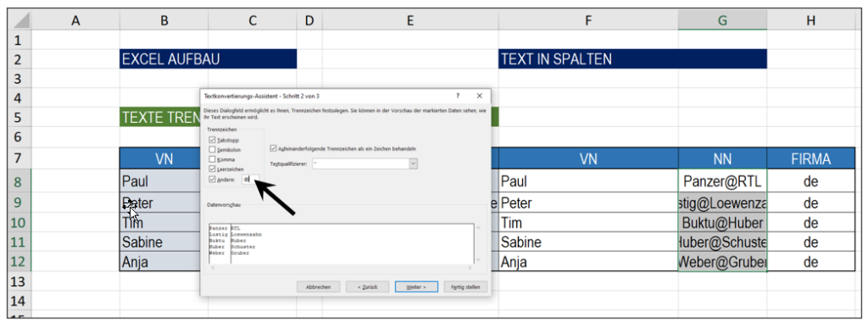The height and width of the screenshot is (327, 868).
Task: Click the NN header cell
Action: point(722,158)
